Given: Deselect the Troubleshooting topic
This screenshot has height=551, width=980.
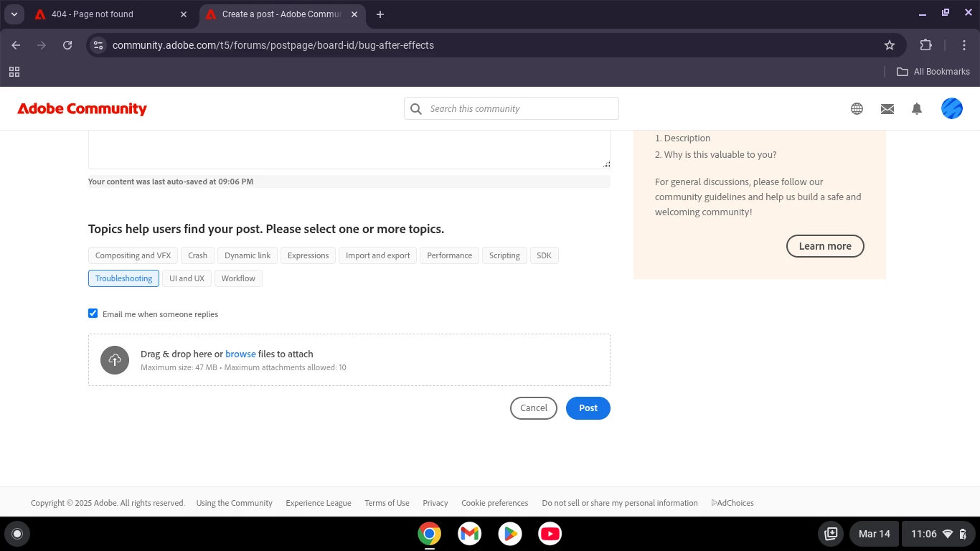Looking at the screenshot, I should [123, 278].
